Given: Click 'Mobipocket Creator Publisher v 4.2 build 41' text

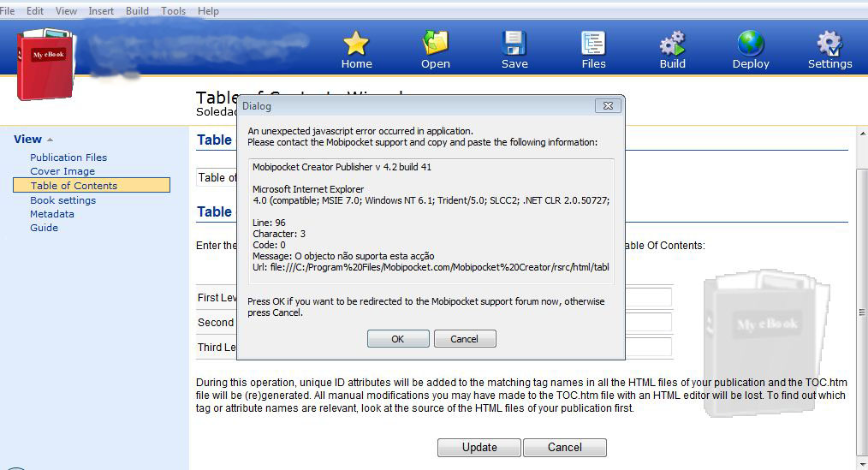Looking at the screenshot, I should tap(342, 167).
